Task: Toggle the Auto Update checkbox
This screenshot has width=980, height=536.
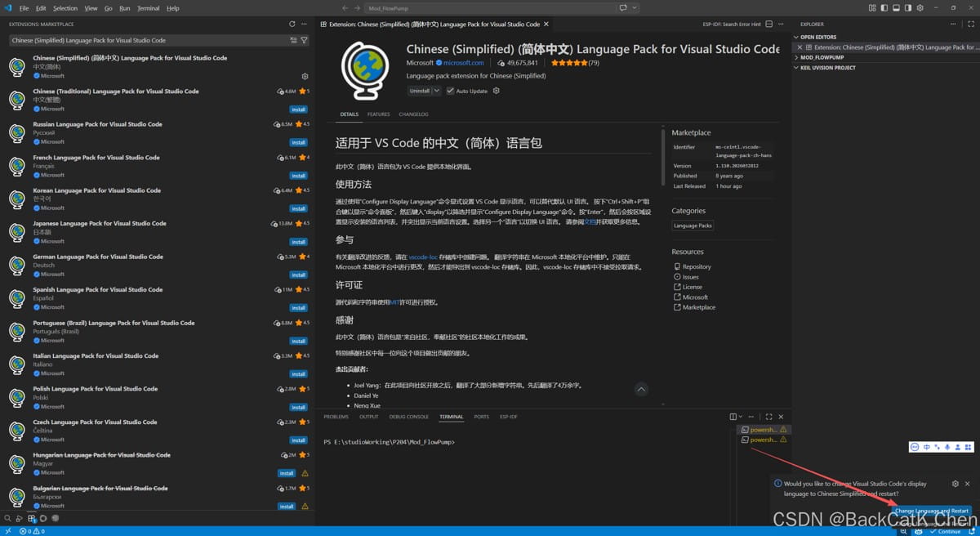Action: 450,91
